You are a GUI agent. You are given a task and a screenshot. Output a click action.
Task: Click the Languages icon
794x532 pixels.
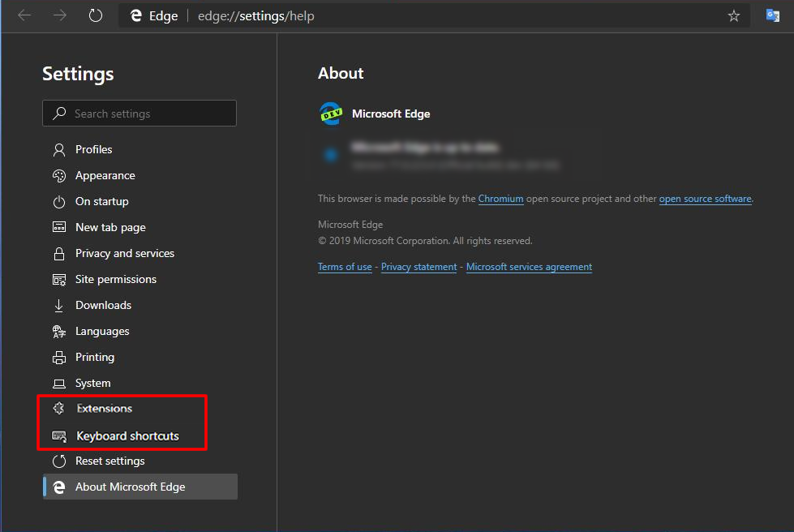click(x=59, y=332)
